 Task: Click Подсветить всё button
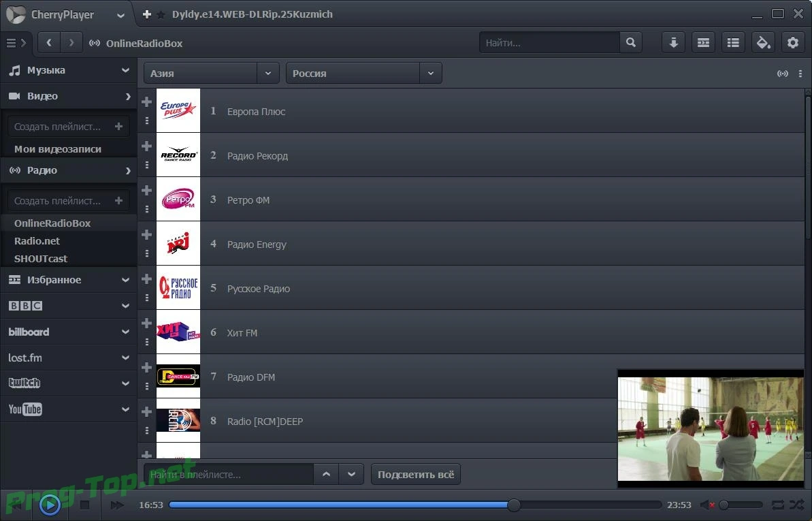pos(415,474)
